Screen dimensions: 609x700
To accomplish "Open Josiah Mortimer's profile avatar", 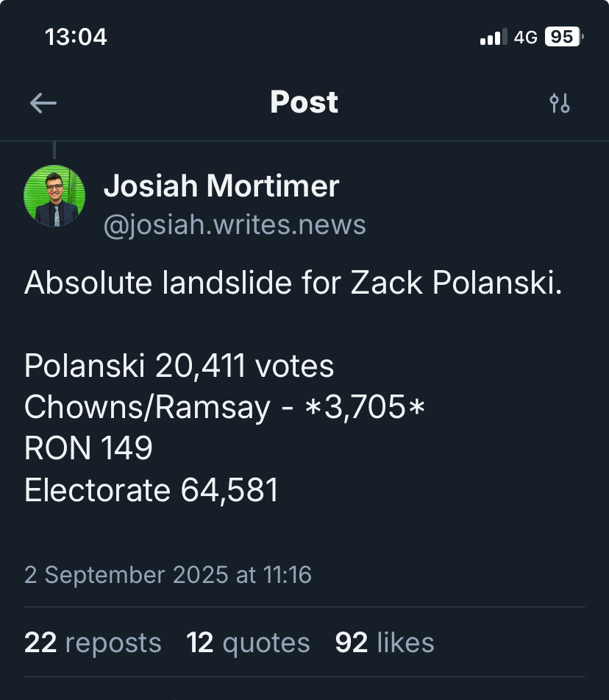I will pyautogui.click(x=54, y=196).
